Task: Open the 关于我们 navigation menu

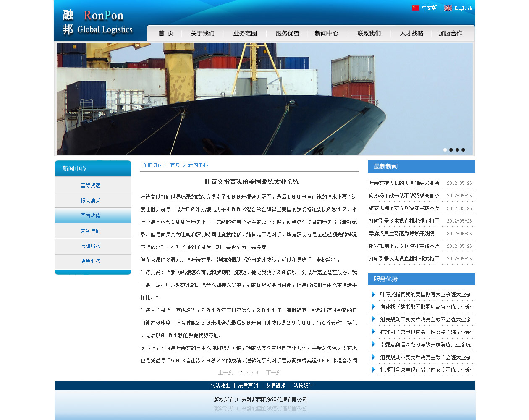Action: 202,33
